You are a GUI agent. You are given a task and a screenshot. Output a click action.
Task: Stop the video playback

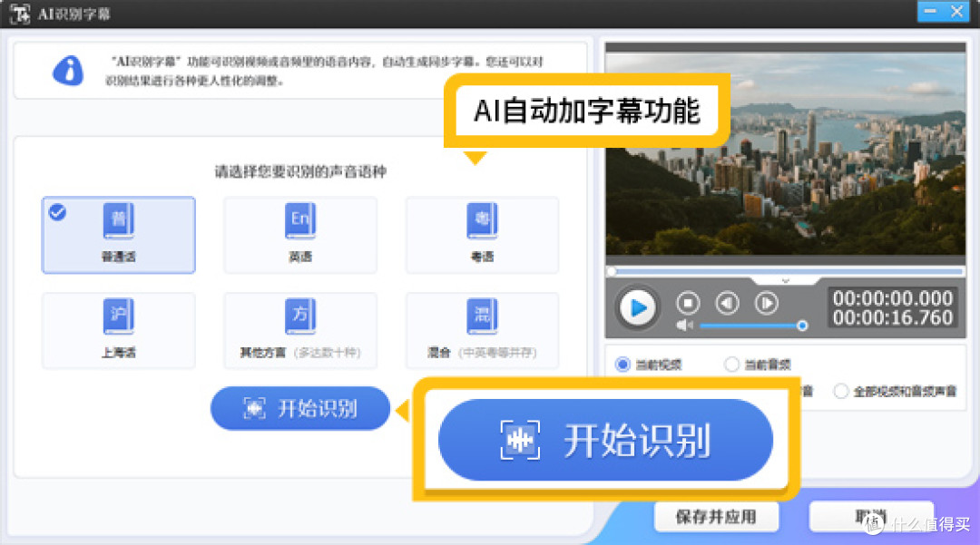688,304
